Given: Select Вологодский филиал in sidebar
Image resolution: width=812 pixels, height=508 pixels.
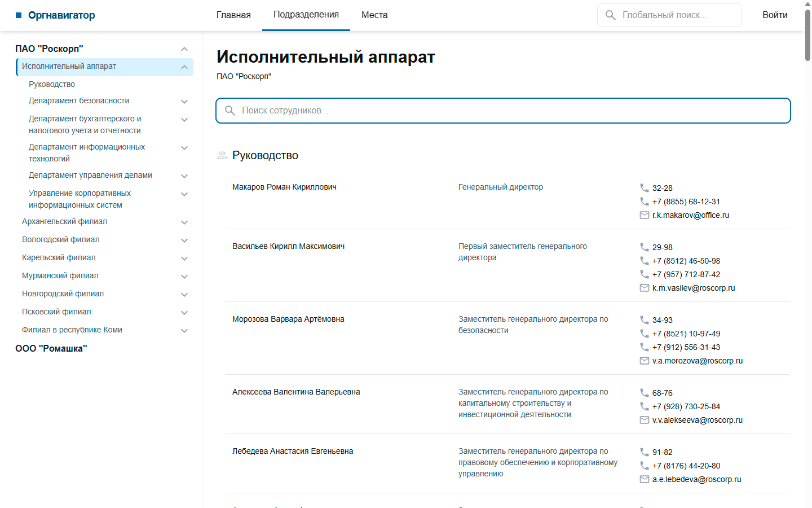Looking at the screenshot, I should tap(61, 239).
